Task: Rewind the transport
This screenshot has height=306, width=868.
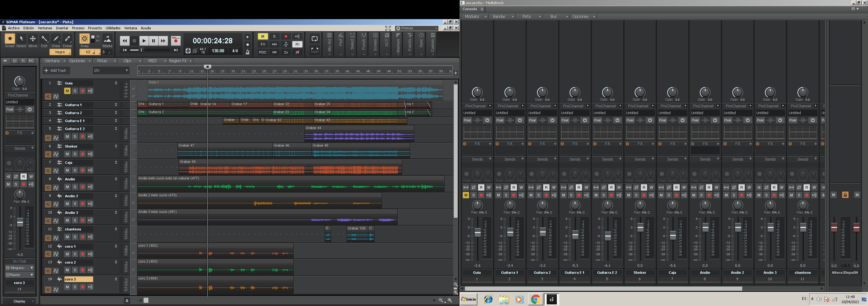Action: point(124,41)
